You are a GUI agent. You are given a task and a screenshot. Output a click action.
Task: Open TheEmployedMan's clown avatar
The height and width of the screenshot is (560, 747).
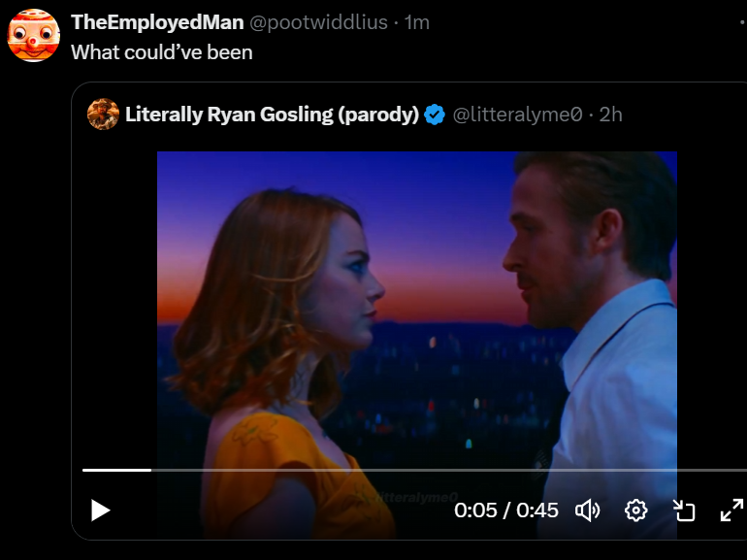pyautogui.click(x=33, y=36)
